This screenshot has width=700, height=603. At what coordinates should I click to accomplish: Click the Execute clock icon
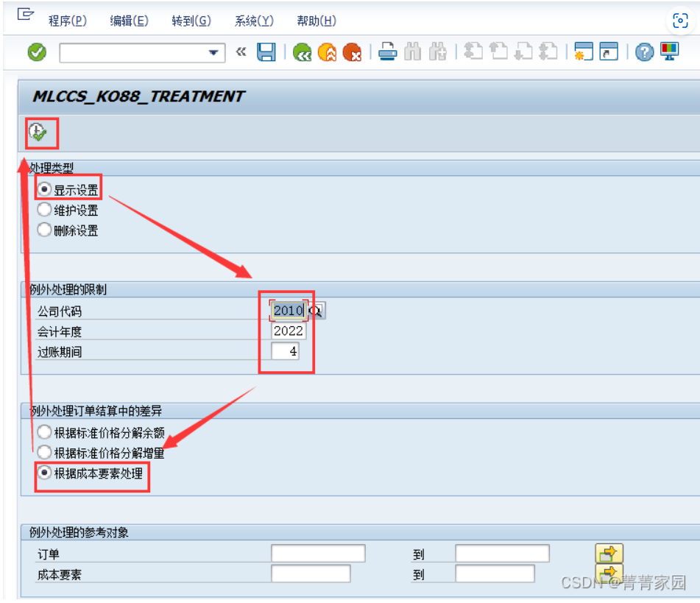pyautogui.click(x=38, y=133)
